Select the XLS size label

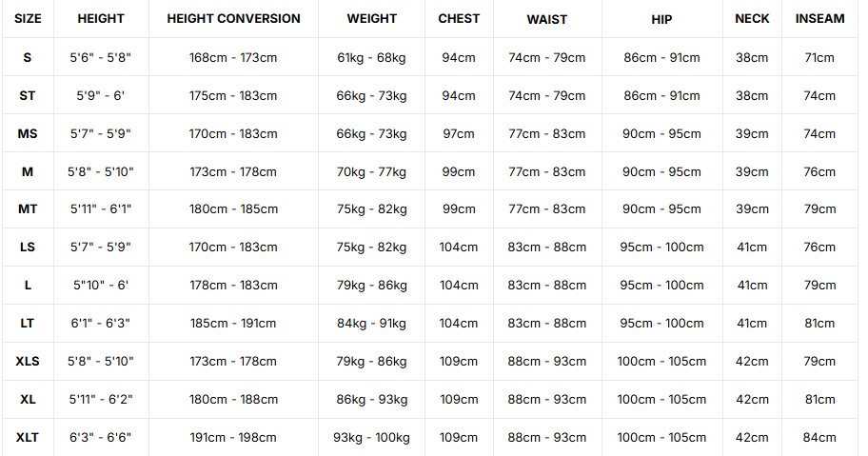coord(27,362)
